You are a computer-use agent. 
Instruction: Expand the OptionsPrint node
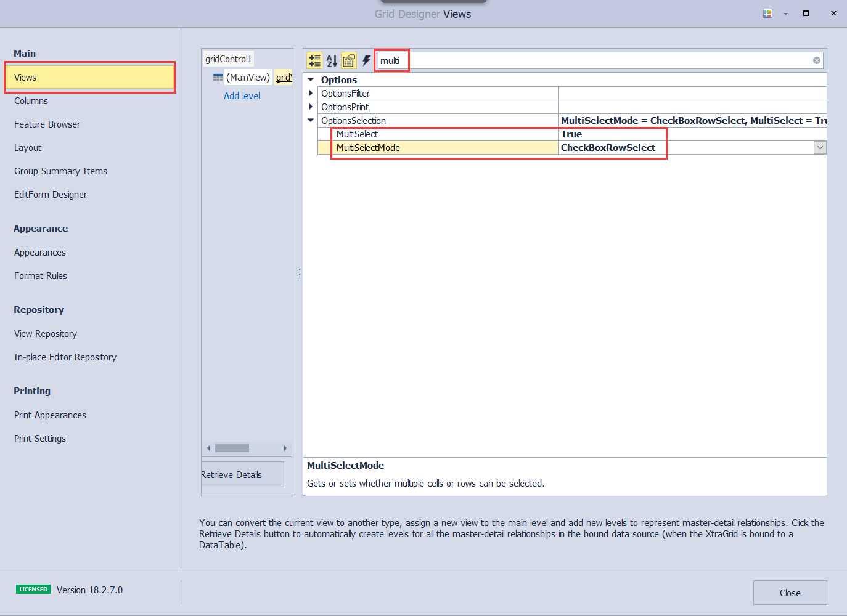[x=311, y=107]
